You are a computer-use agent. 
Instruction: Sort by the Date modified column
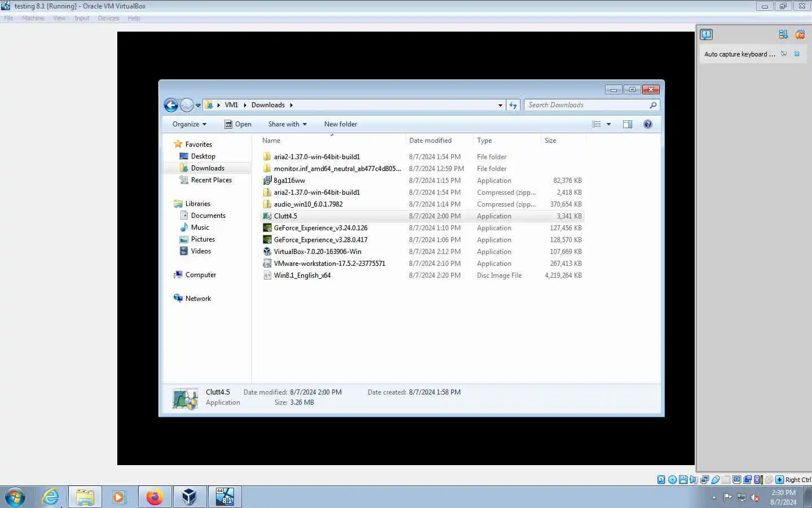click(439, 141)
